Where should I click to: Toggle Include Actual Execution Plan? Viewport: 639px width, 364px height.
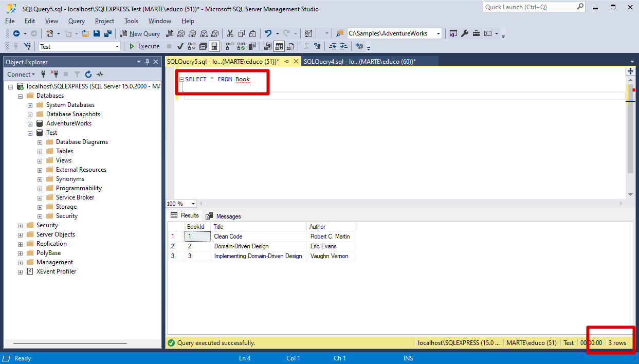pos(229,46)
